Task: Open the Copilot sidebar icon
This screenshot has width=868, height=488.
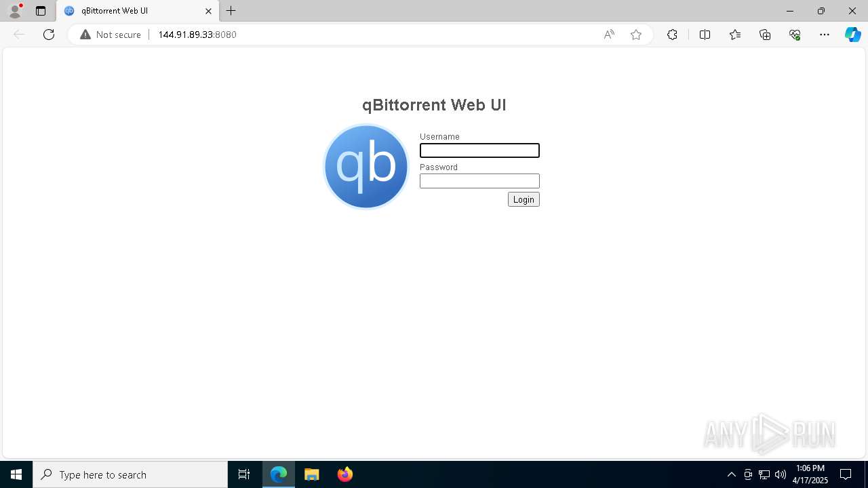Action: tap(853, 35)
